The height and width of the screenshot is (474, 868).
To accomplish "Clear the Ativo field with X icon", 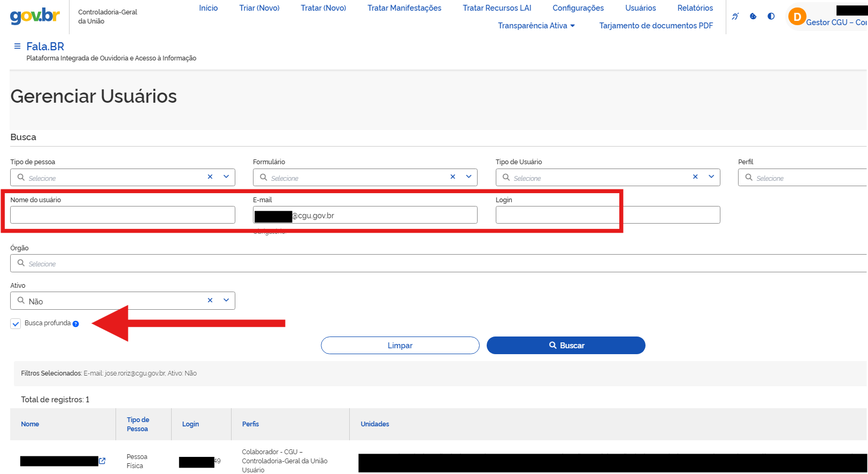I will tap(210, 300).
